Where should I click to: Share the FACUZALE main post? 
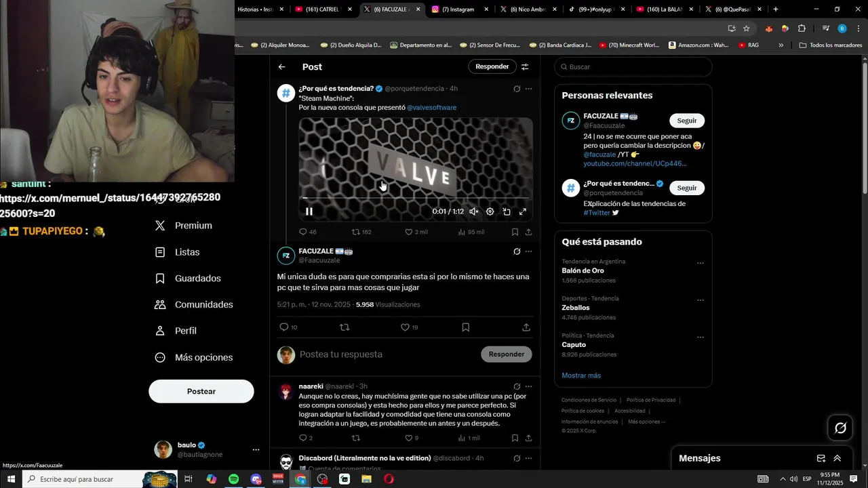(526, 327)
